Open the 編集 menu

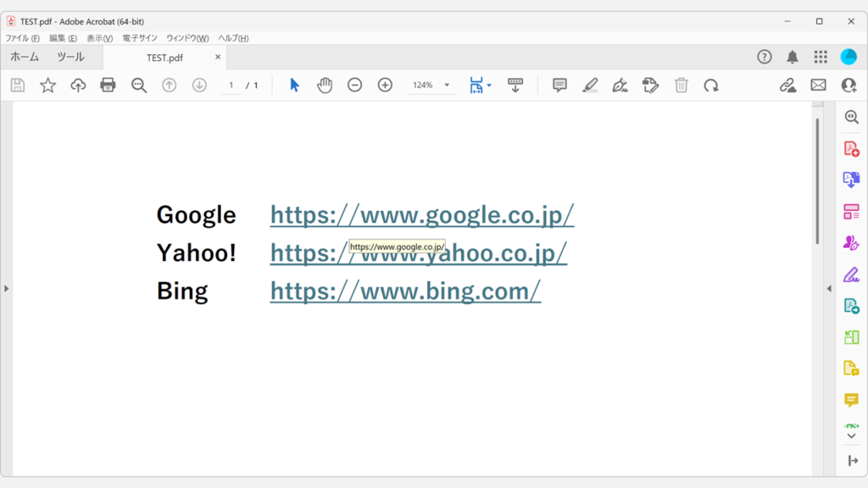[63, 38]
